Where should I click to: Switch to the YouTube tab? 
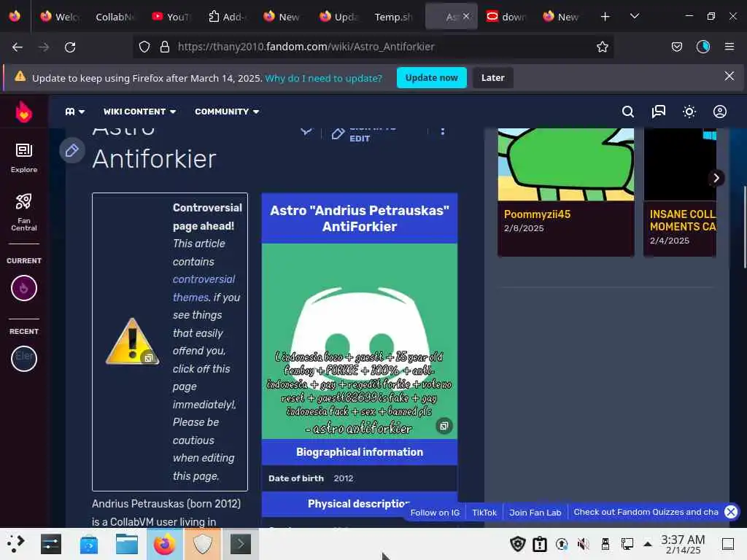pyautogui.click(x=171, y=17)
